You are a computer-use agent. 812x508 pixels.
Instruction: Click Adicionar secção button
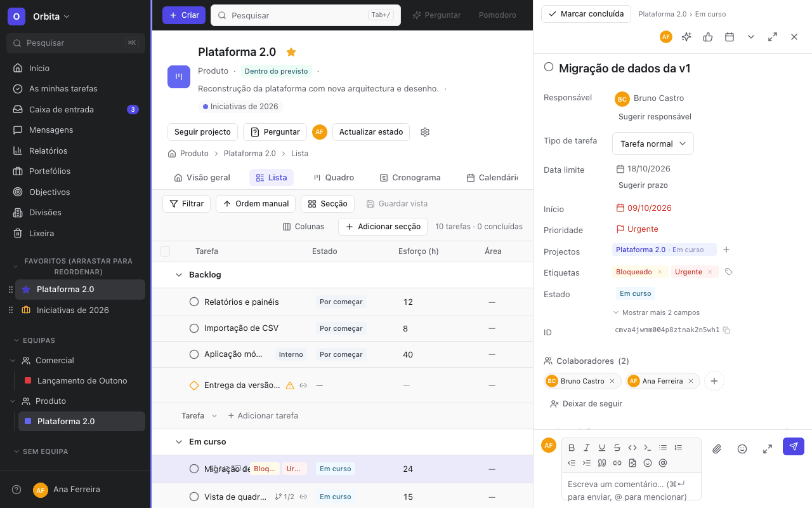point(383,227)
